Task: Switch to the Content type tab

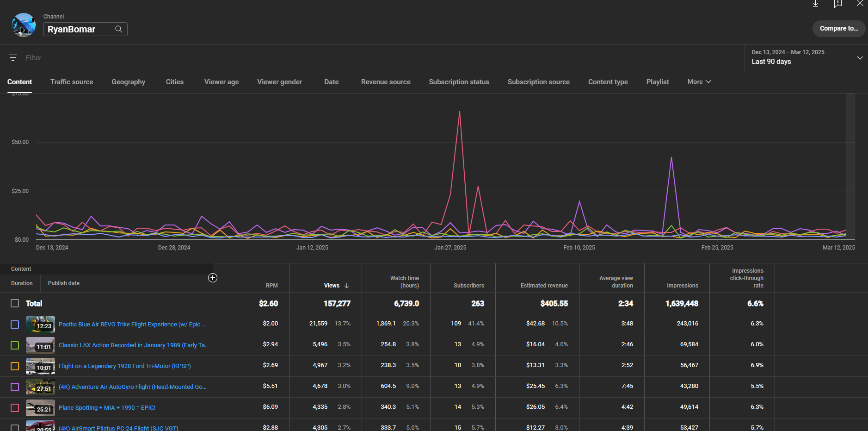Action: tap(608, 82)
